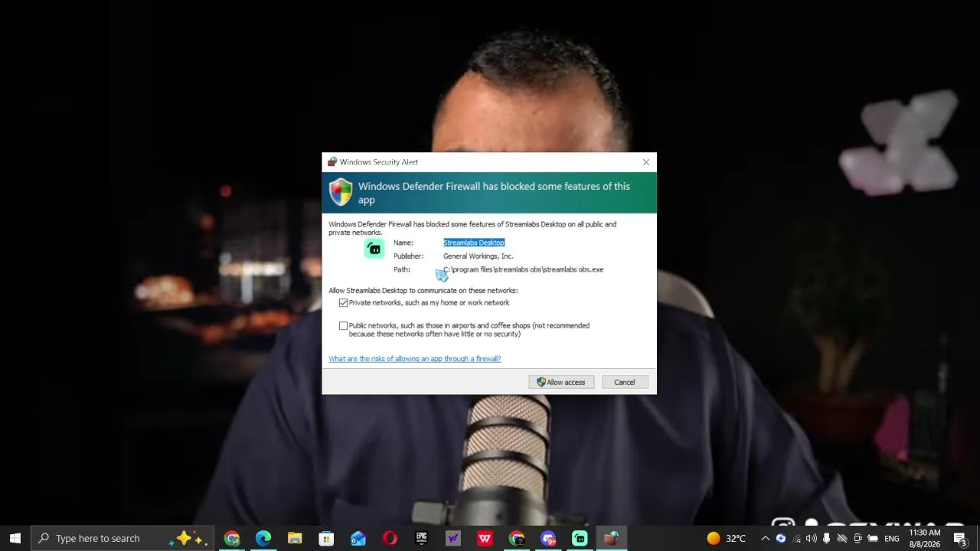Close the Windows Security Alert dialog
Screen dimensions: 980x551
point(646,162)
